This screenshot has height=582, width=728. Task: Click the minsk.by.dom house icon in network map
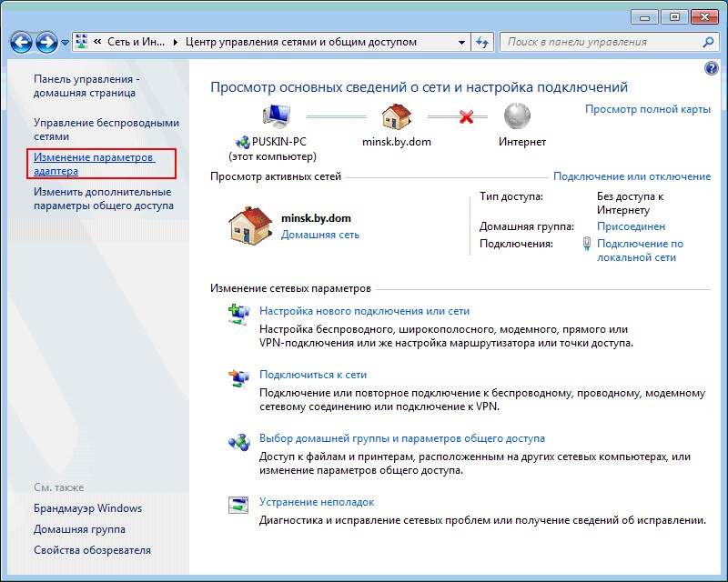[396, 117]
